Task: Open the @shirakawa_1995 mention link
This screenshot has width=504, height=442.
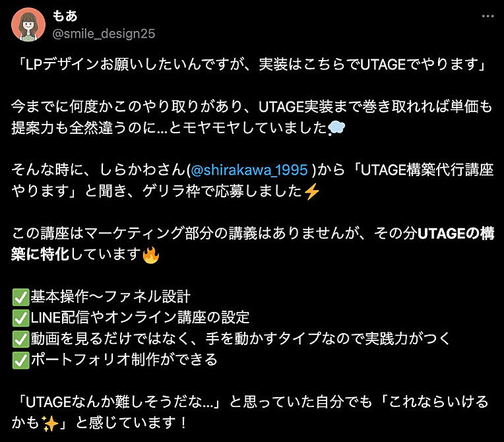Action: click(249, 170)
